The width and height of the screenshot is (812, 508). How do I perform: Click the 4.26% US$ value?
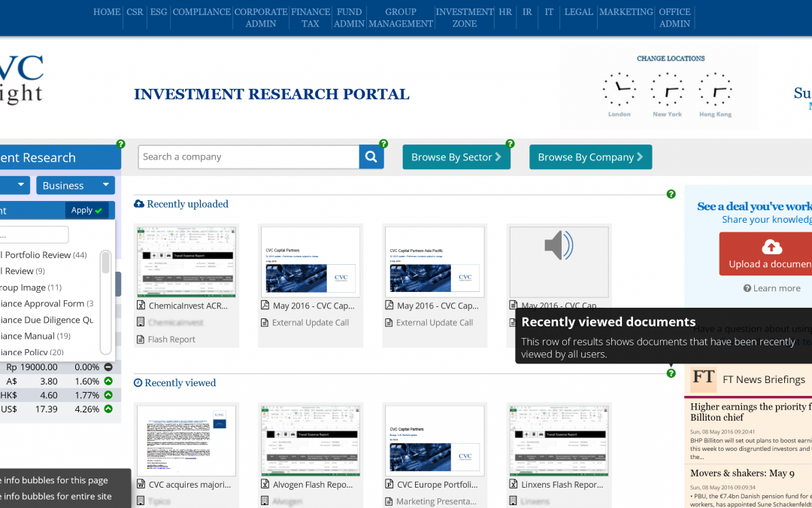click(87, 409)
